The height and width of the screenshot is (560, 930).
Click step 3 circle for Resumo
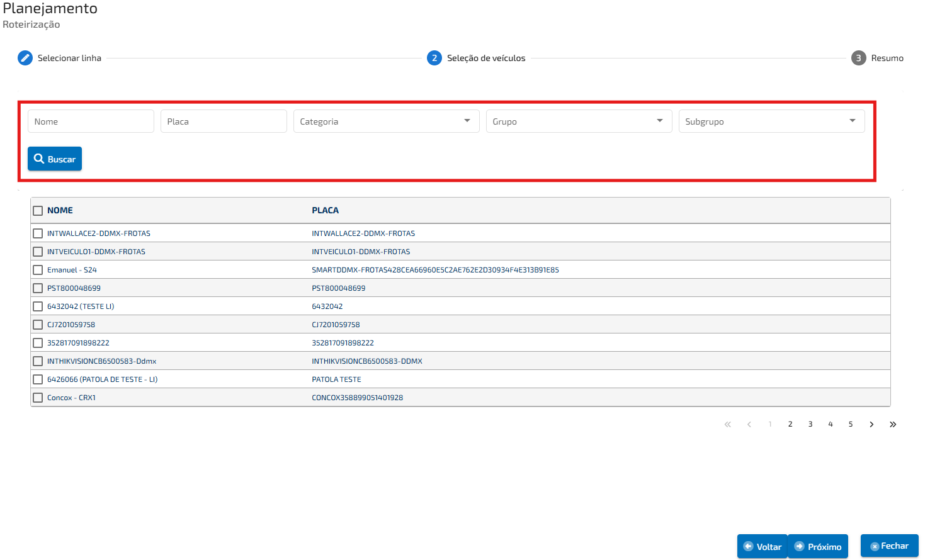pyautogui.click(x=859, y=58)
